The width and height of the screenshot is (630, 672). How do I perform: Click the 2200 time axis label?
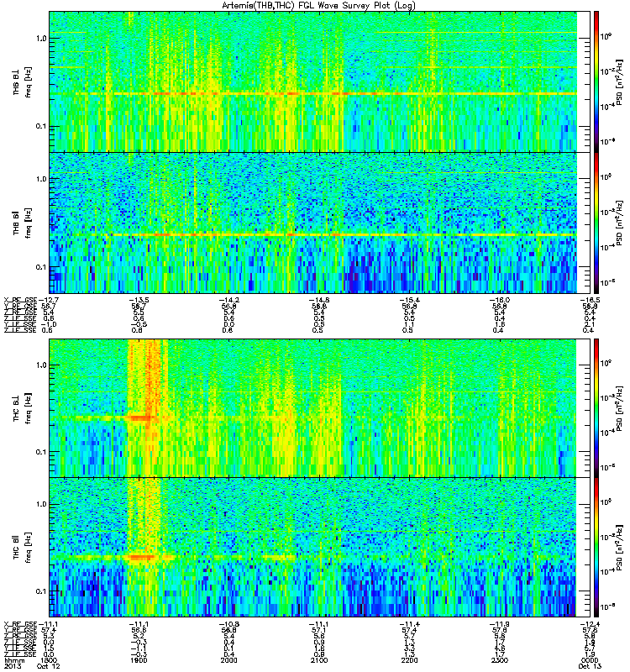(409, 660)
